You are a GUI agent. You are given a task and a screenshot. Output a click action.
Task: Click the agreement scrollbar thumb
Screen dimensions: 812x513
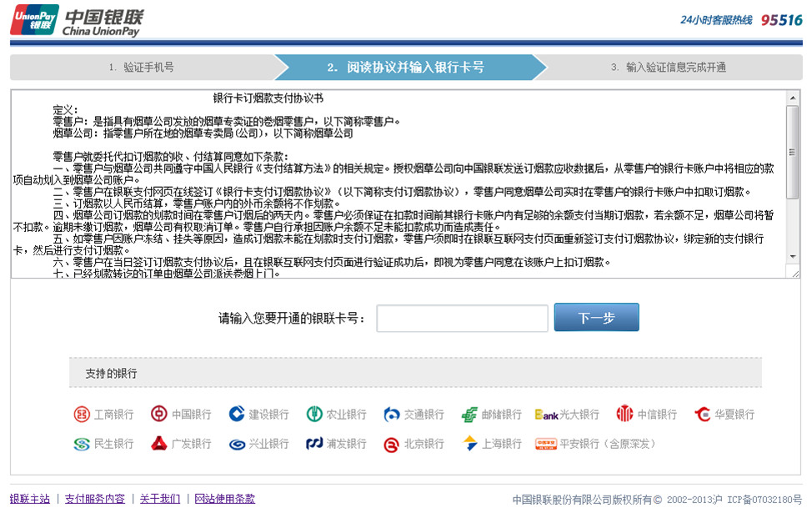pos(792,152)
